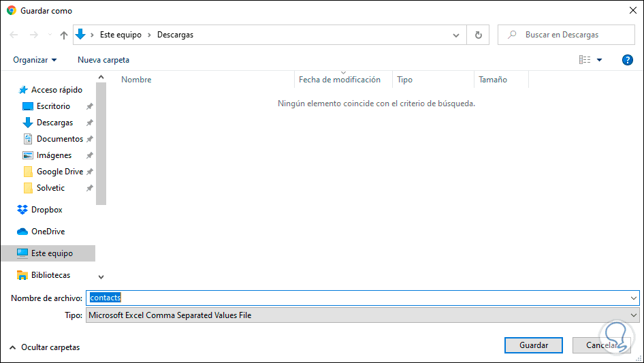
Task: Open Solvetic folder in the sidebar
Action: coord(50,188)
